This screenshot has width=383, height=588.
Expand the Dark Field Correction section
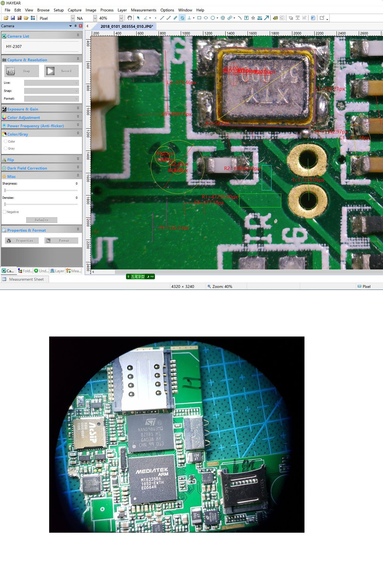click(x=41, y=168)
